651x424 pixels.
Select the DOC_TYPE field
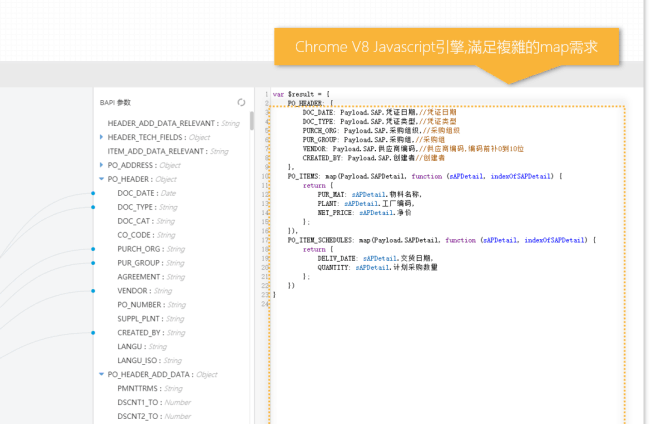pyautogui.click(x=147, y=207)
